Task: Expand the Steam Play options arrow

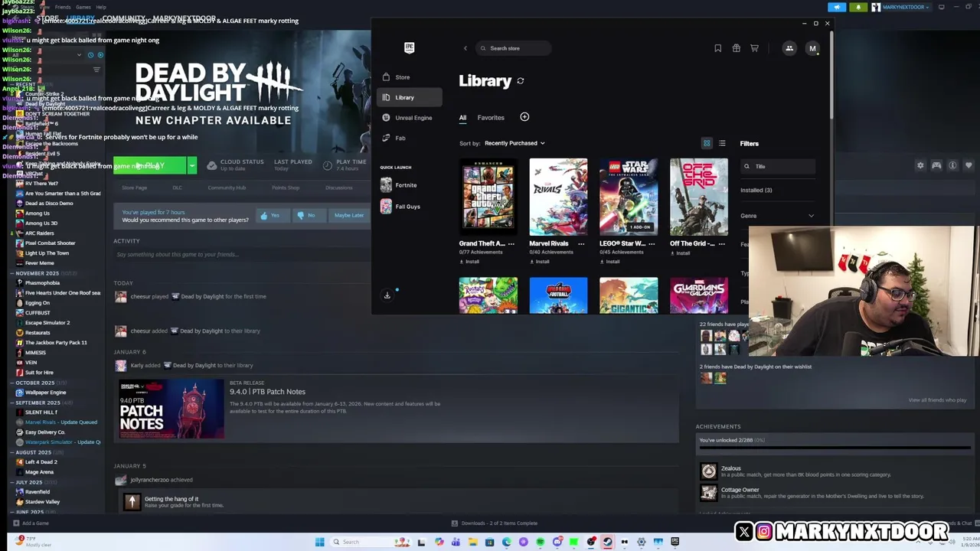Action: click(191, 165)
